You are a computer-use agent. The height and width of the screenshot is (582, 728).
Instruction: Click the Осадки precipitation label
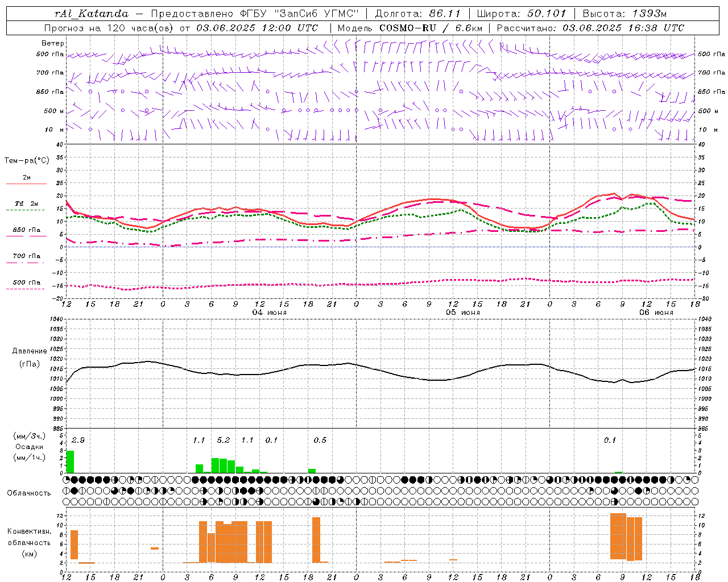point(29,447)
